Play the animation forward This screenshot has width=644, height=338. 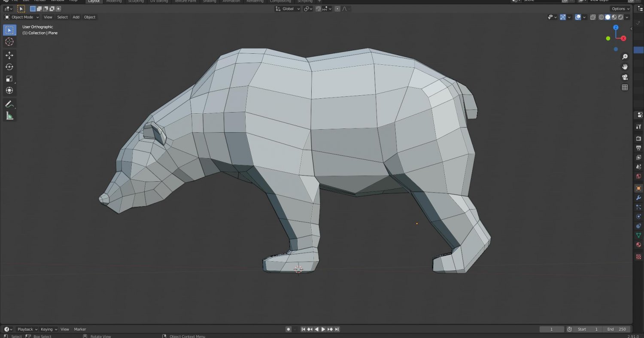(323, 329)
